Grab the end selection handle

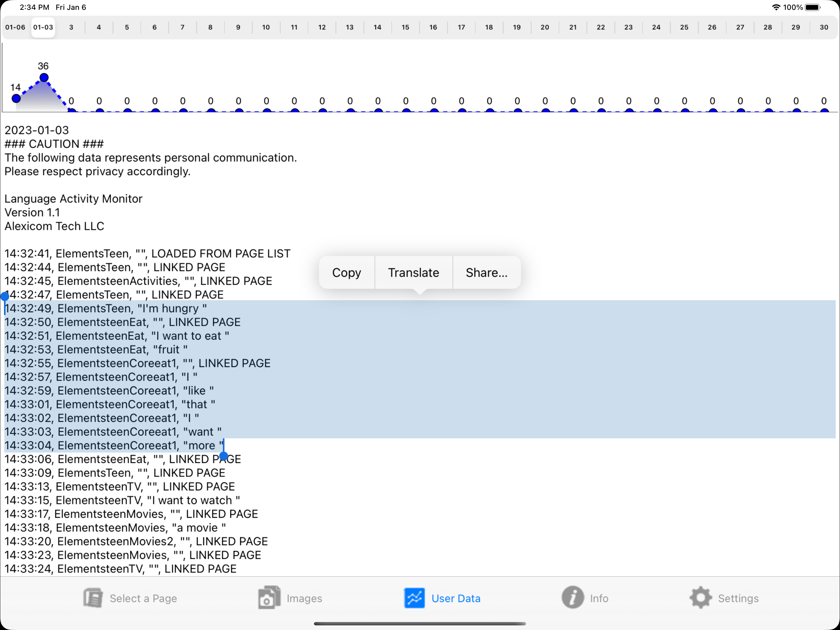[224, 456]
